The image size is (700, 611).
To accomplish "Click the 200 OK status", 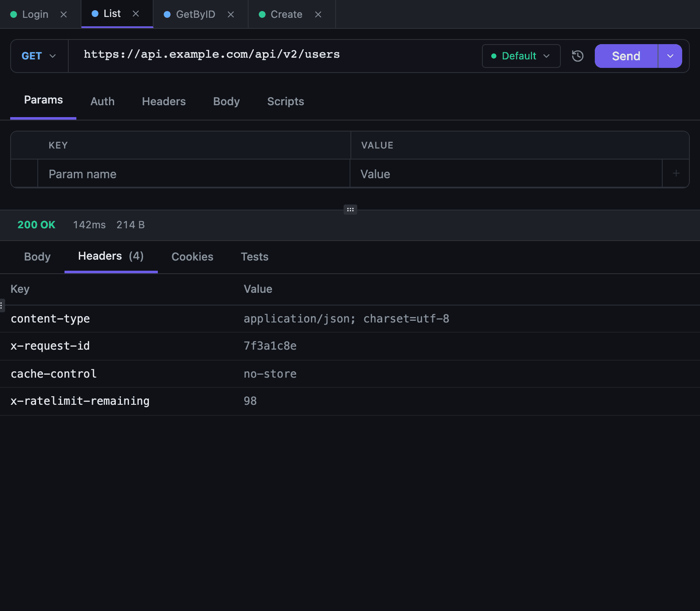I will 36,225.
